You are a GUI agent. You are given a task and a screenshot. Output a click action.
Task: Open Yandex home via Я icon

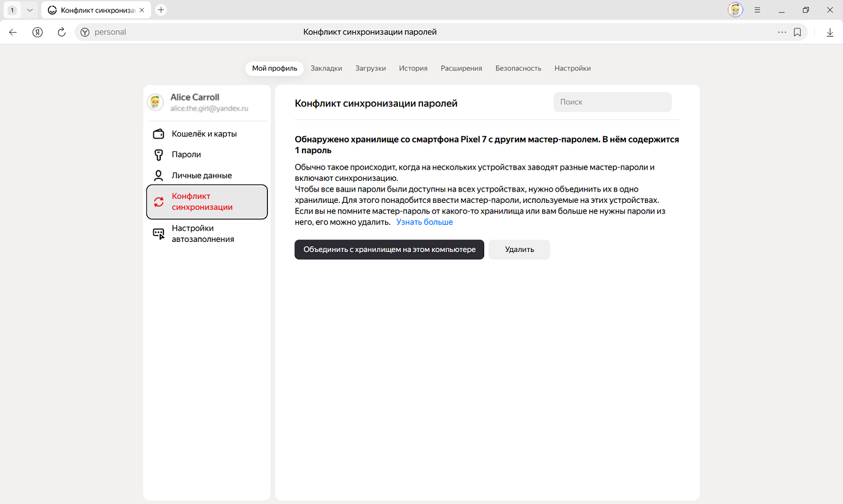pyautogui.click(x=37, y=32)
